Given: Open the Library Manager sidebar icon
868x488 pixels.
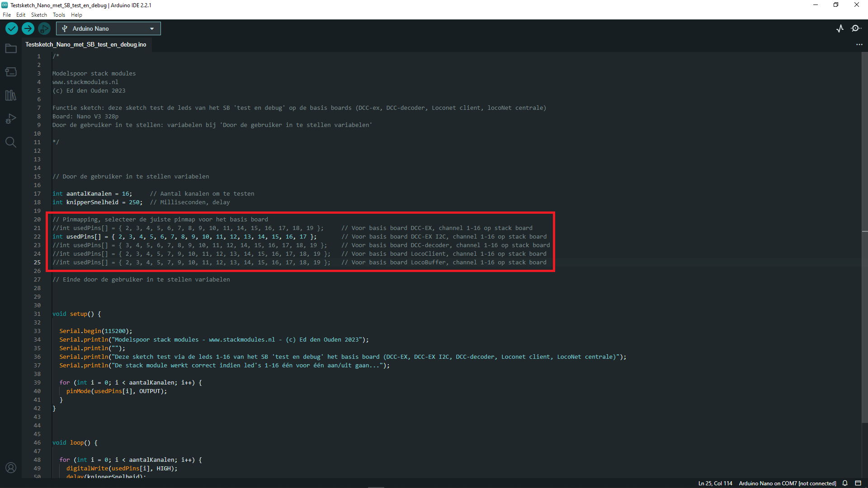Looking at the screenshot, I should point(10,95).
